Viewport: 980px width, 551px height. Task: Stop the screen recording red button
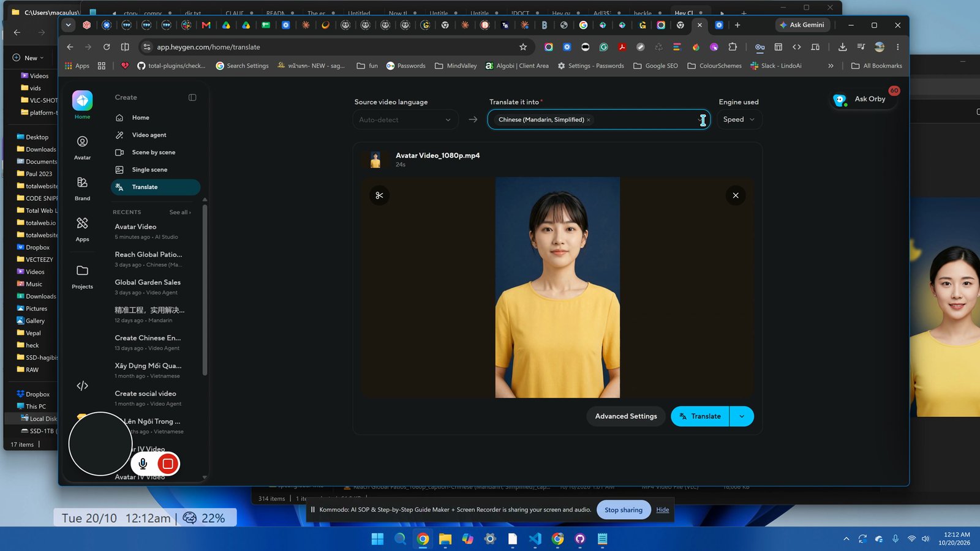coord(168,463)
